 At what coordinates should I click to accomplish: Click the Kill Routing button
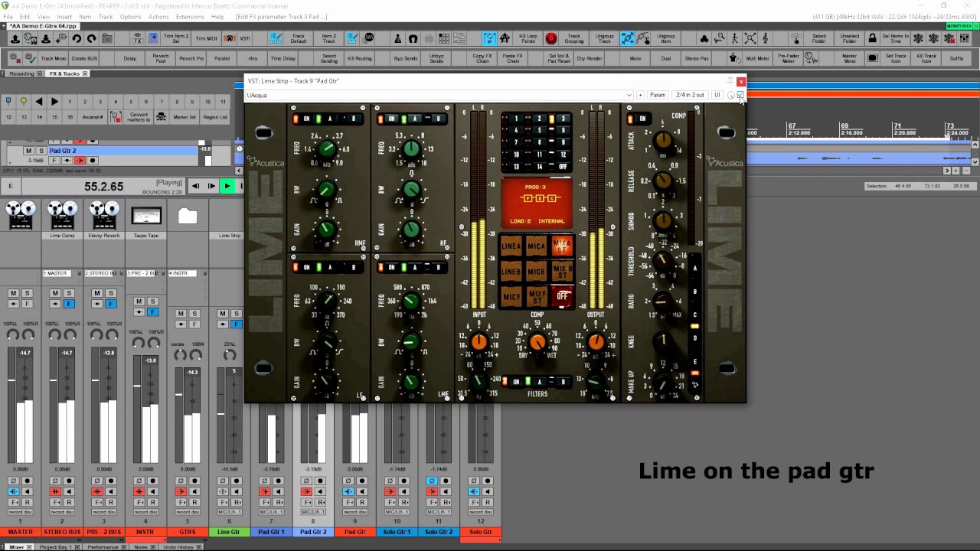[x=360, y=58]
